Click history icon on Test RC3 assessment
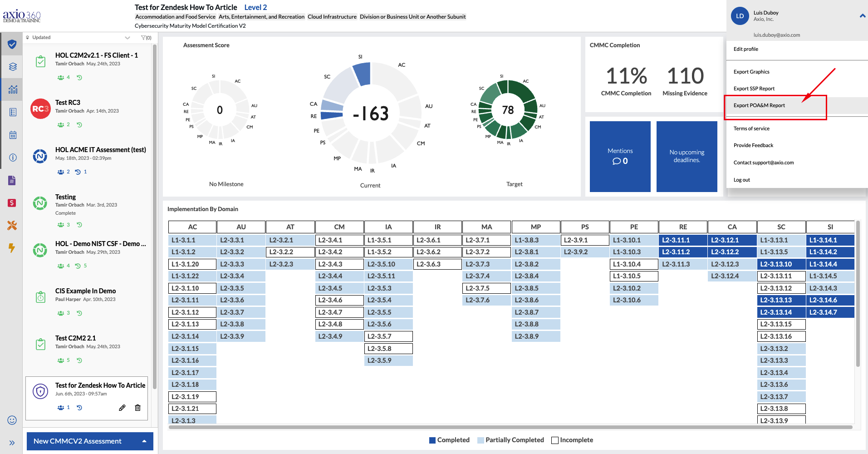This screenshot has height=454, width=868. pos(79,125)
